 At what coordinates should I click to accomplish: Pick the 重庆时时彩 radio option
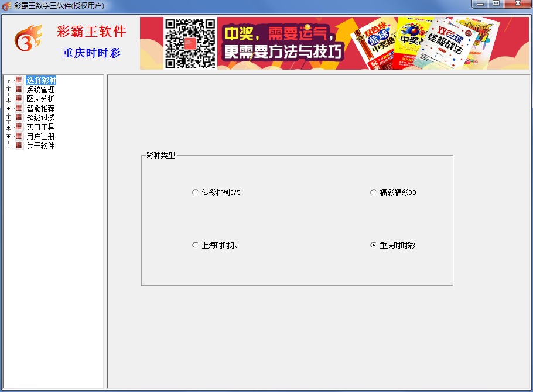[374, 245]
